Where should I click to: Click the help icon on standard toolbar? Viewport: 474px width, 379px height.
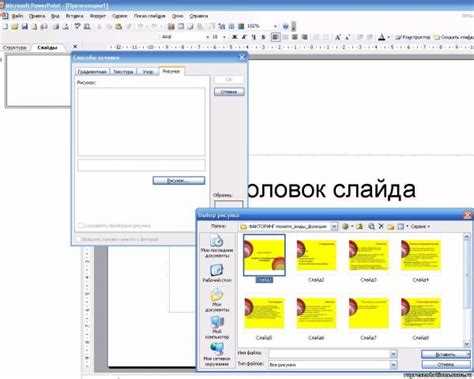[x=286, y=26]
